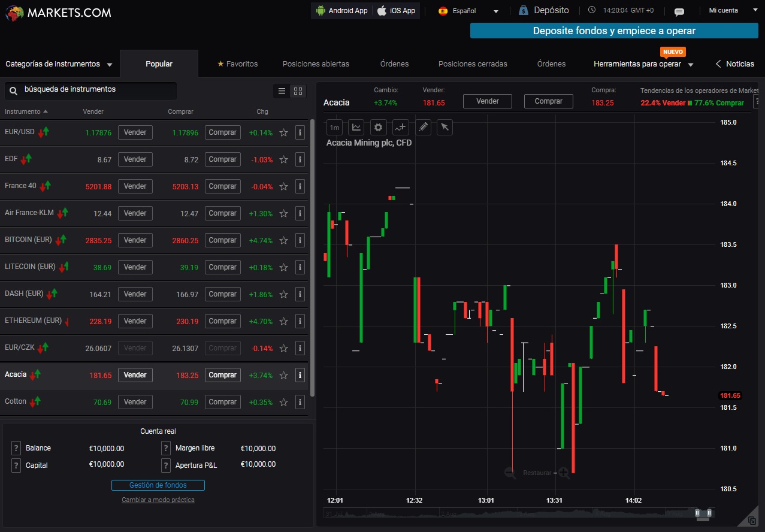The image size is (765, 532).
Task: Open the Posiciones cerradas tab
Action: (473, 64)
